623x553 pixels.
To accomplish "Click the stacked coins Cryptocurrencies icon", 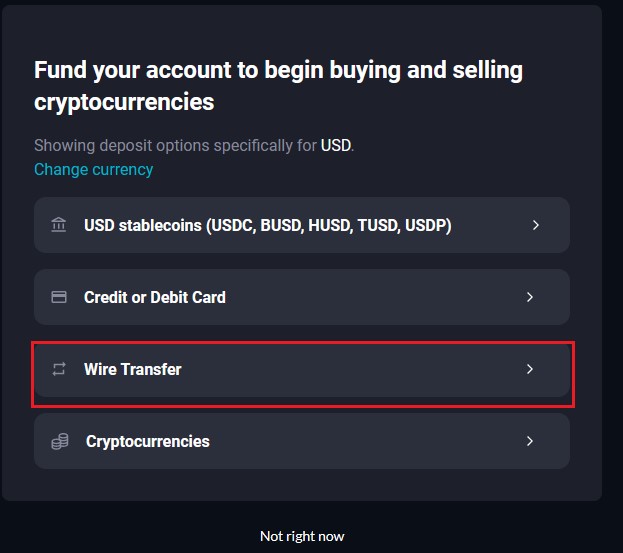I will [x=60, y=441].
